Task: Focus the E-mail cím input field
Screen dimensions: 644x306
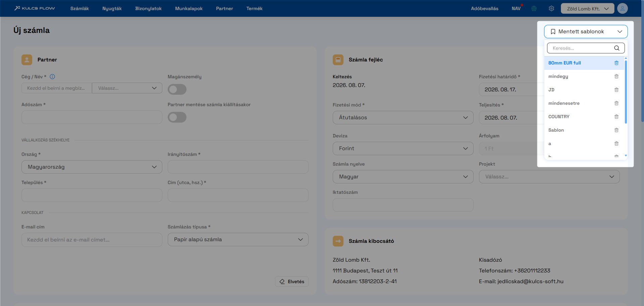Action: point(92,240)
